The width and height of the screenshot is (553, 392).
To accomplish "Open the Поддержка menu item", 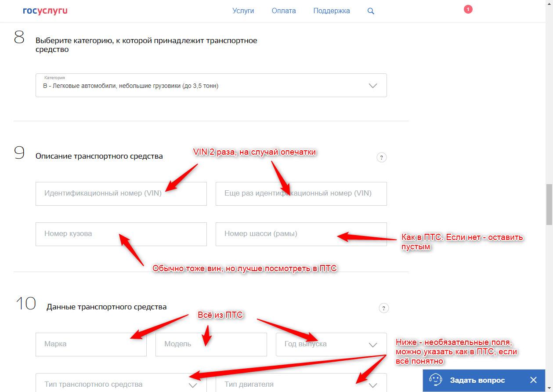I will click(331, 11).
